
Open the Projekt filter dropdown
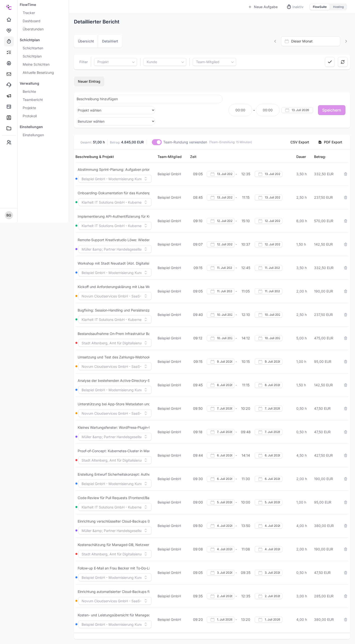click(x=116, y=62)
